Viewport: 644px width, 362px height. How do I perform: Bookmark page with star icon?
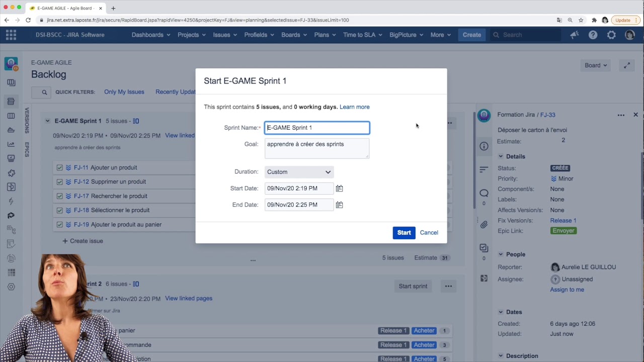581,20
